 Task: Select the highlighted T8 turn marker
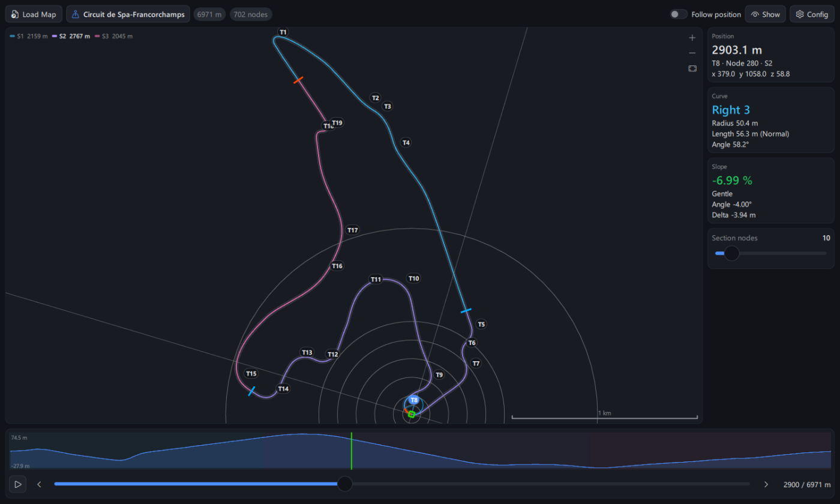(x=414, y=400)
